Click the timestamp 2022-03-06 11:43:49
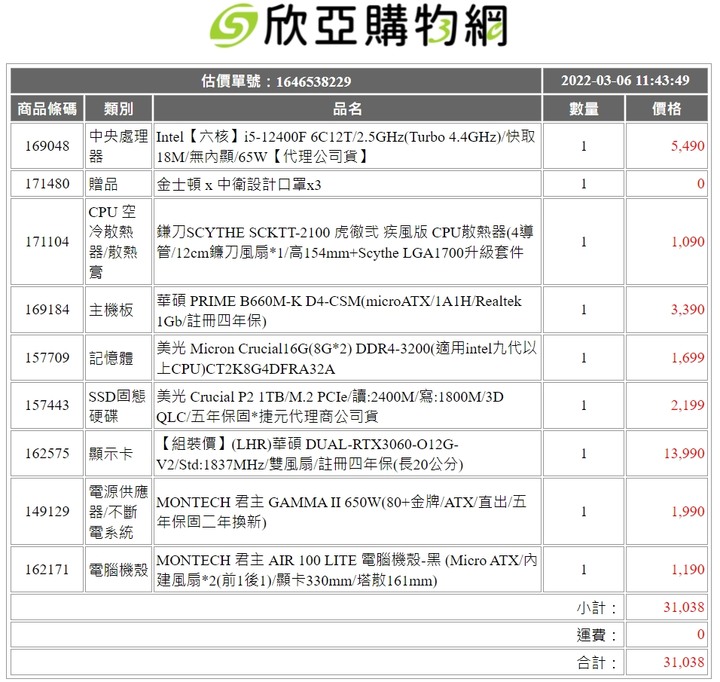 (x=625, y=81)
